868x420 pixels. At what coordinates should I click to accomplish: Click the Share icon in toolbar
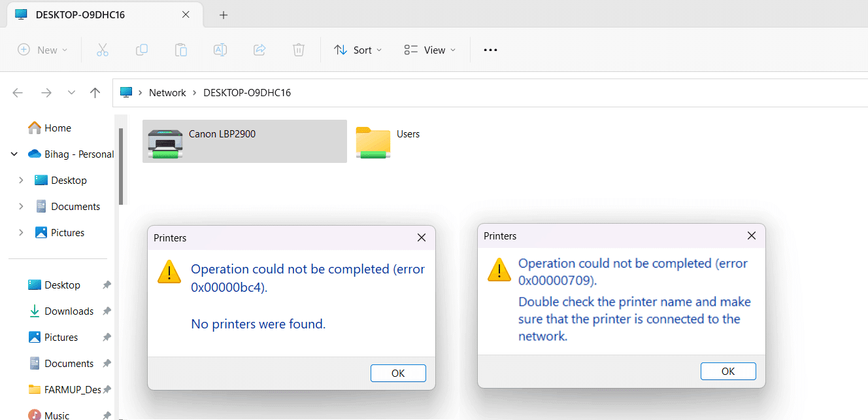(259, 50)
